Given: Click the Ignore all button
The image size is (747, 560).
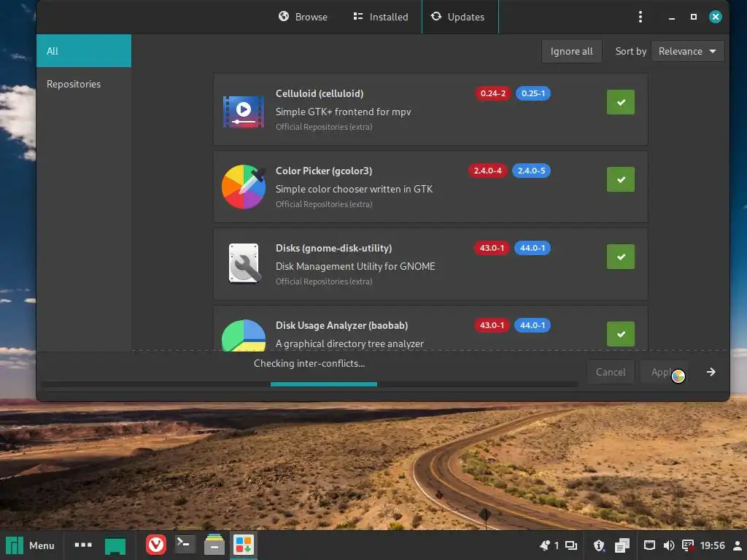Looking at the screenshot, I should point(572,51).
